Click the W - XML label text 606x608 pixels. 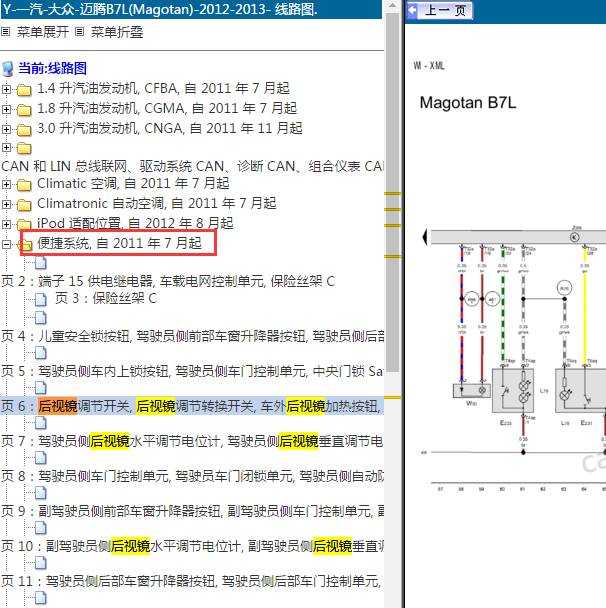[x=429, y=66]
